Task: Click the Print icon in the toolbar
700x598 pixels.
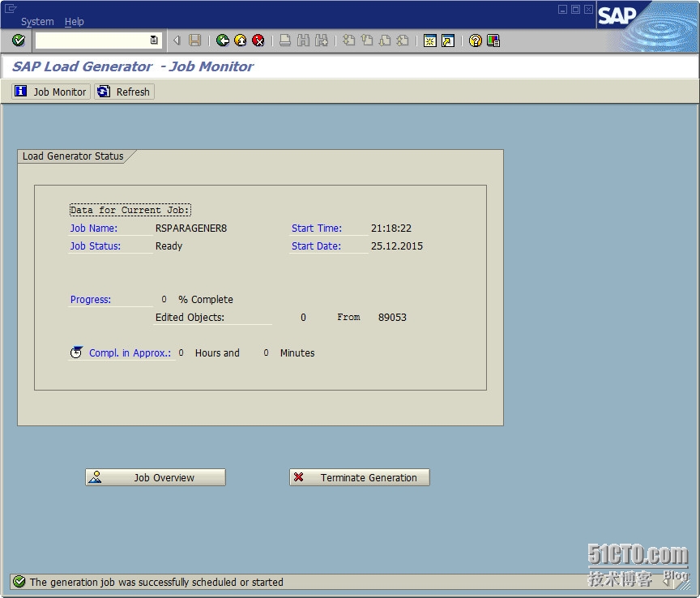Action: (x=285, y=41)
